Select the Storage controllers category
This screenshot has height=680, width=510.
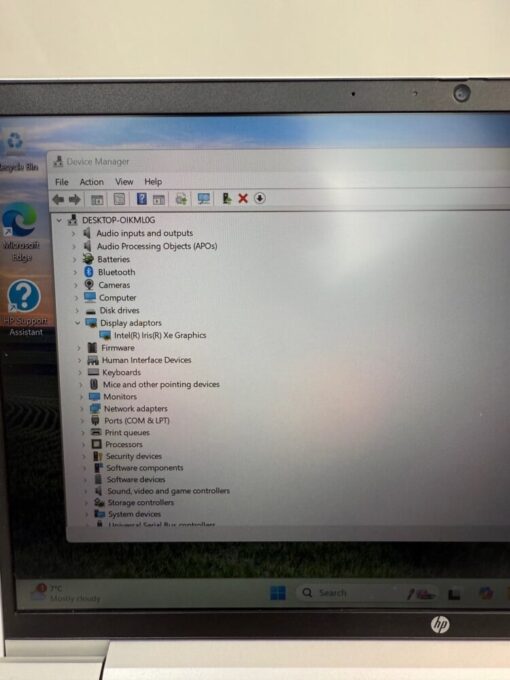click(141, 503)
